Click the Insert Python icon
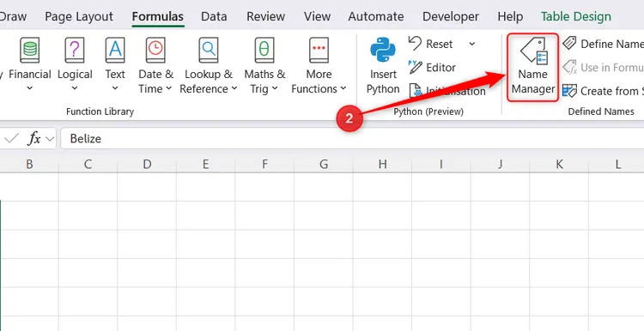The height and width of the screenshot is (331, 644). (383, 50)
